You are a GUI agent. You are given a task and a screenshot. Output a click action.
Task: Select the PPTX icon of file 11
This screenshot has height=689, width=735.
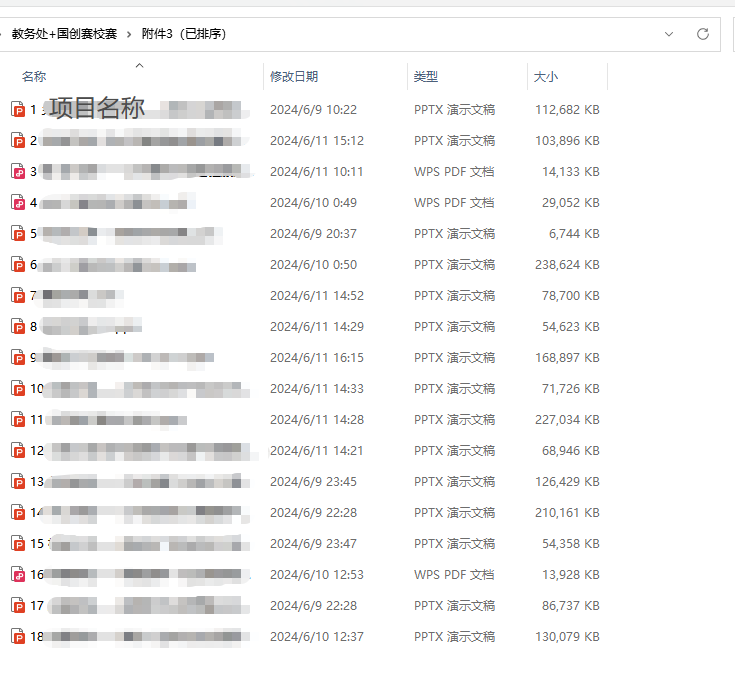(18, 420)
